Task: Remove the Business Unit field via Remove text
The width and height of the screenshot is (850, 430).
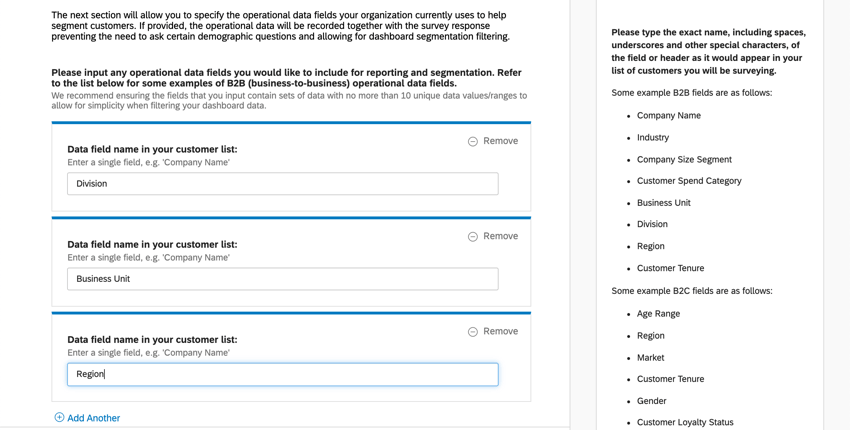Action: [x=500, y=236]
